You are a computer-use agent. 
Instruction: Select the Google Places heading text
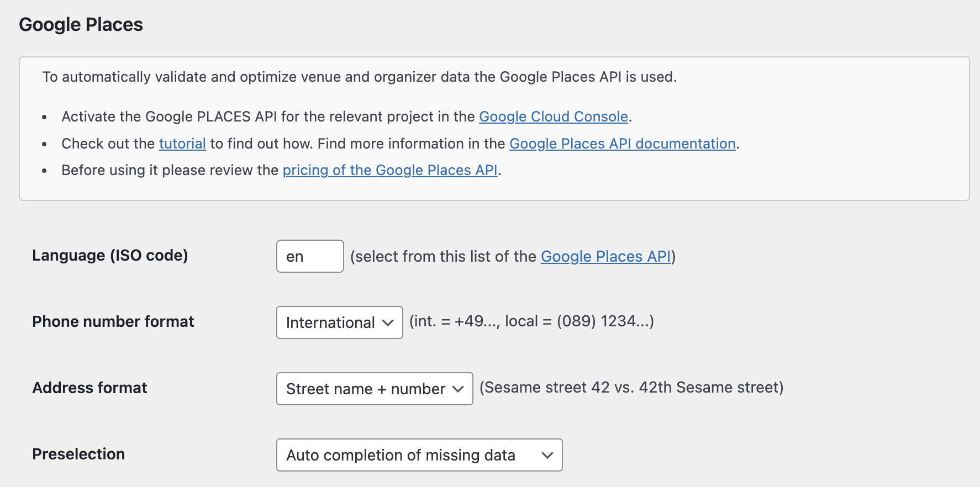81,25
